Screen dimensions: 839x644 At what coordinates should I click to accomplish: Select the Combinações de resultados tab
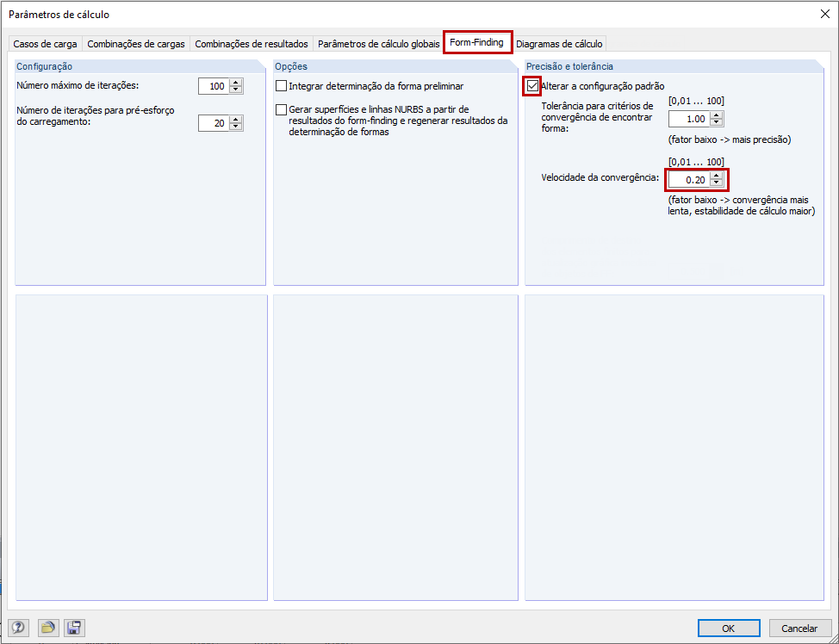[252, 44]
